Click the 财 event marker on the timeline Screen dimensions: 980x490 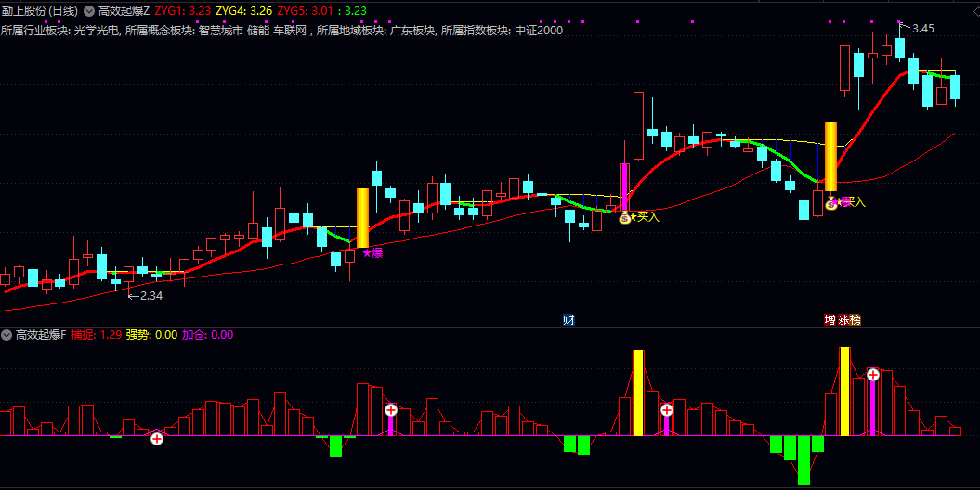pos(568,320)
